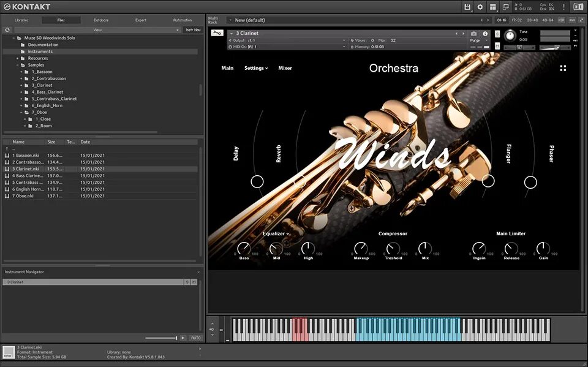The width and height of the screenshot is (588, 367).
Task: Toggle the AUTO preview button
Action: pyautogui.click(x=196, y=338)
